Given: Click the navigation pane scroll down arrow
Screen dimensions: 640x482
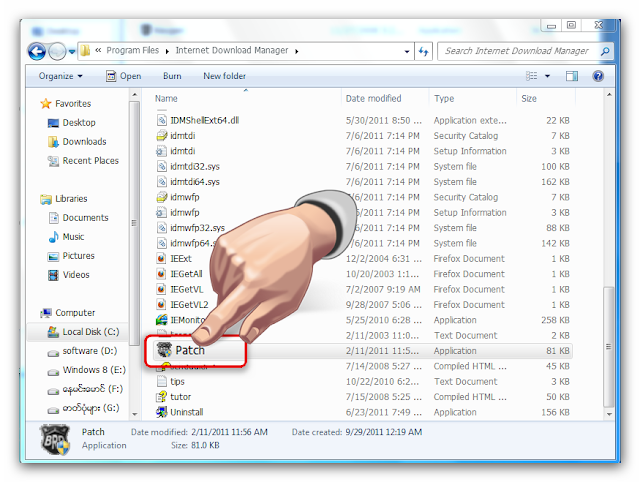Looking at the screenshot, I should point(135,414).
